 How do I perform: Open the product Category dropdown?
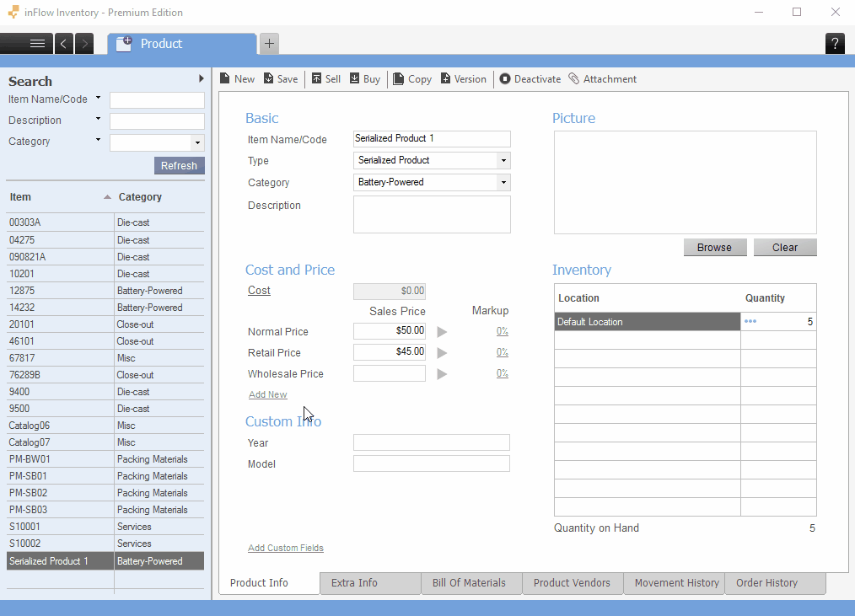(503, 182)
